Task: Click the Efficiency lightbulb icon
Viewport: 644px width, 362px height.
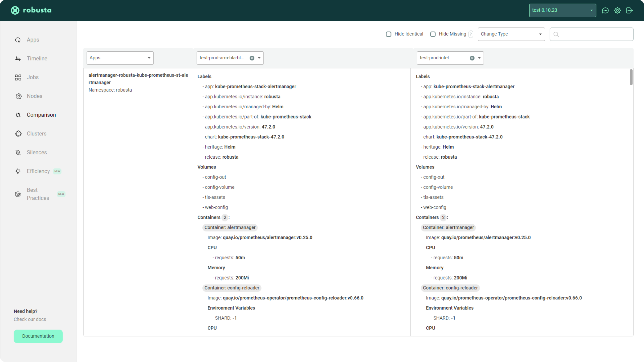Action: point(18,171)
